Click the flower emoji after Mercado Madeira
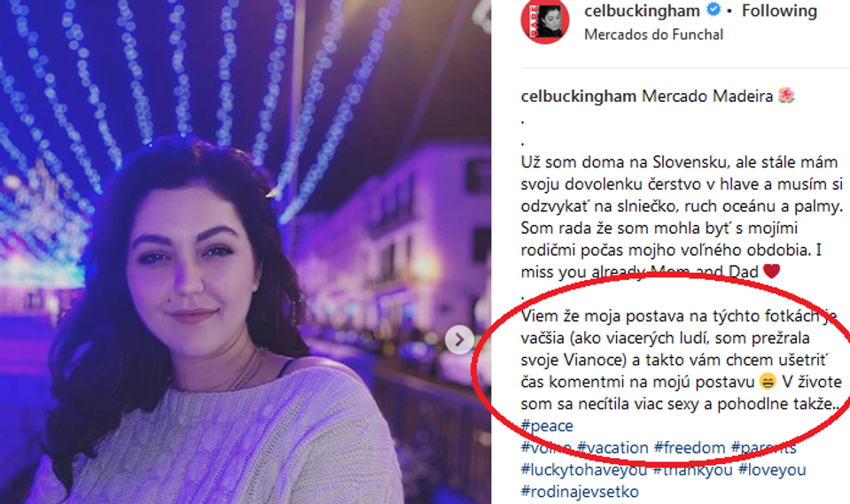This screenshot has width=850, height=504. [x=786, y=96]
